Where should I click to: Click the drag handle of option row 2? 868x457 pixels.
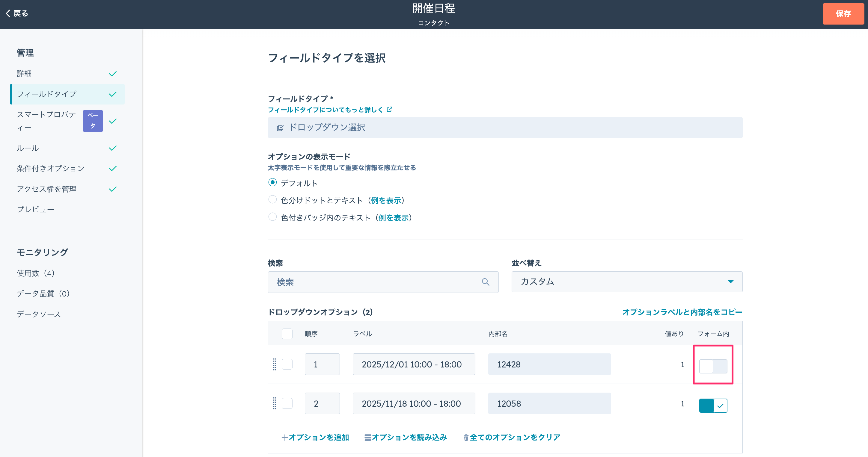[274, 403]
